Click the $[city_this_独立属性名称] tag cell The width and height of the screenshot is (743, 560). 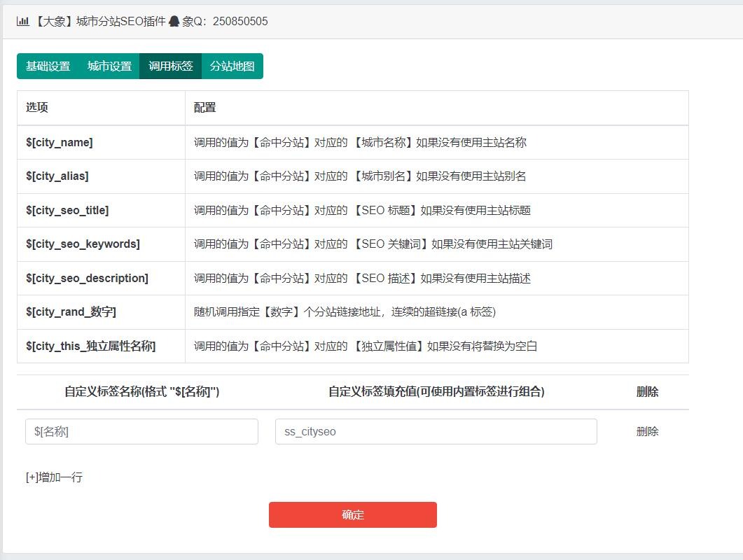pyautogui.click(x=90, y=346)
